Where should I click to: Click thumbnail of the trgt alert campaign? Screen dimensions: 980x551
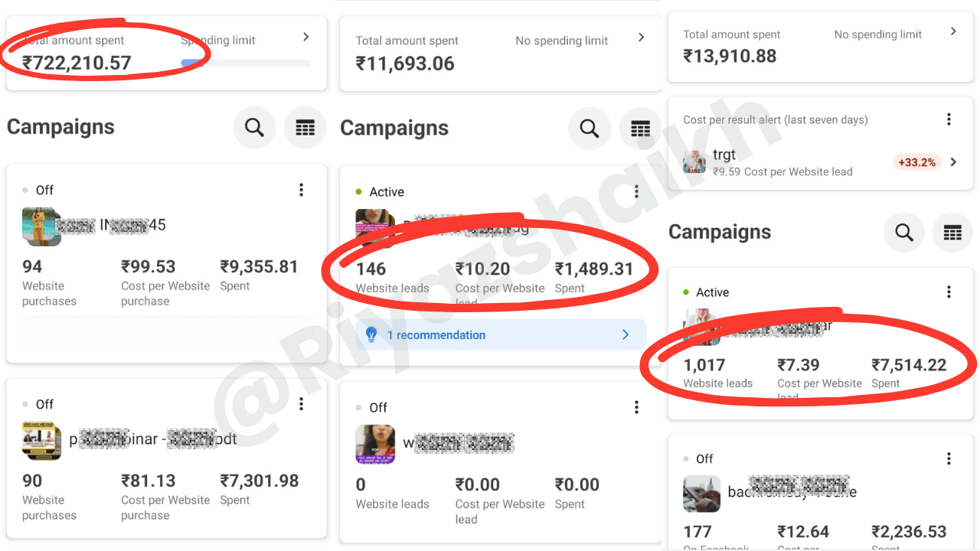(x=694, y=162)
